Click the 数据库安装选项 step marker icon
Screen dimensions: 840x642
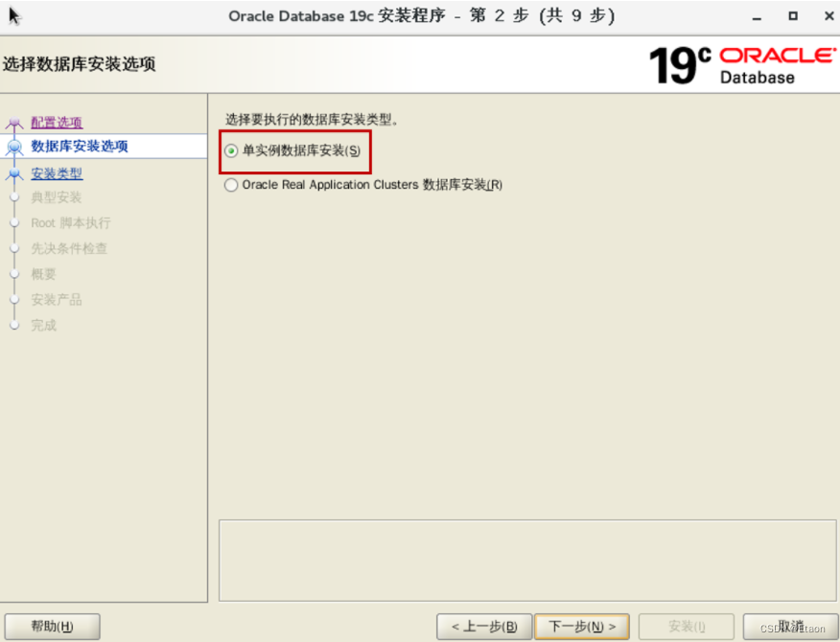tap(14, 147)
